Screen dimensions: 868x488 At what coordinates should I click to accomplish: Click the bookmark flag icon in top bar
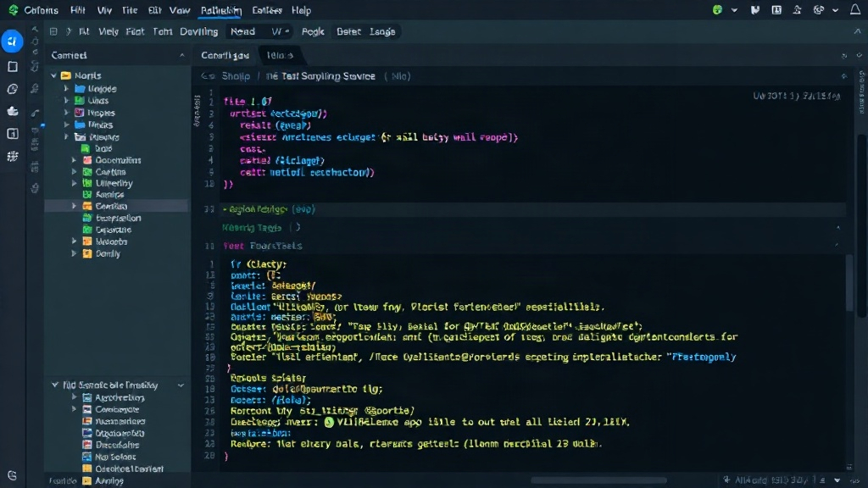coord(755,10)
